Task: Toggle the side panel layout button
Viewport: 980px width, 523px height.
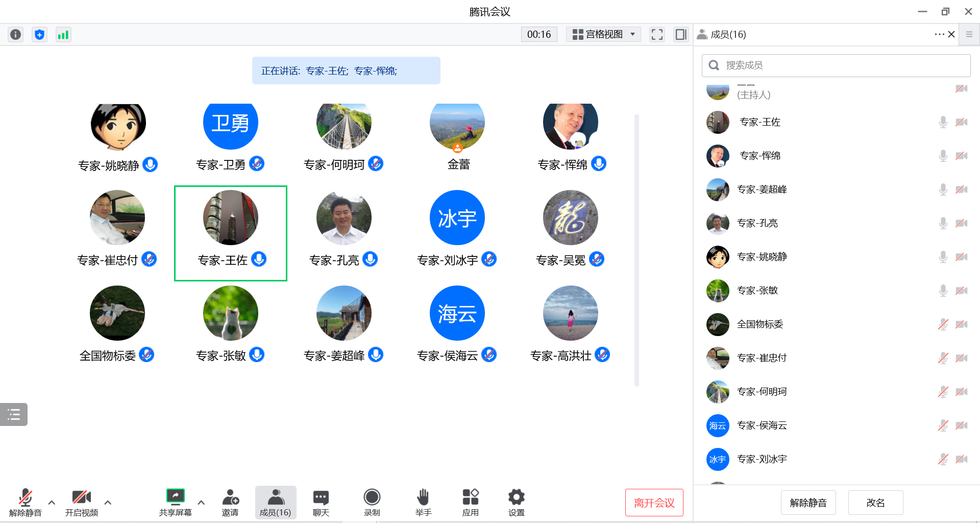Action: pyautogui.click(x=681, y=35)
